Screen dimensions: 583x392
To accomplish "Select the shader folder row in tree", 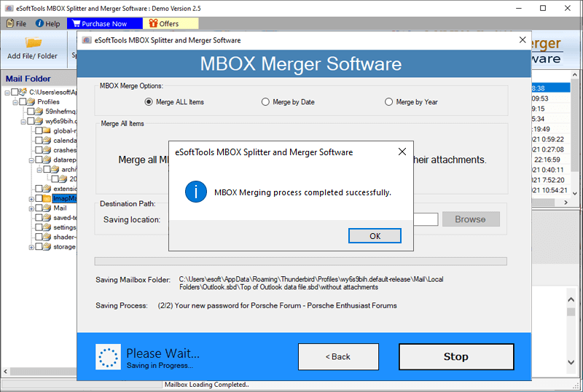I will [x=65, y=238].
